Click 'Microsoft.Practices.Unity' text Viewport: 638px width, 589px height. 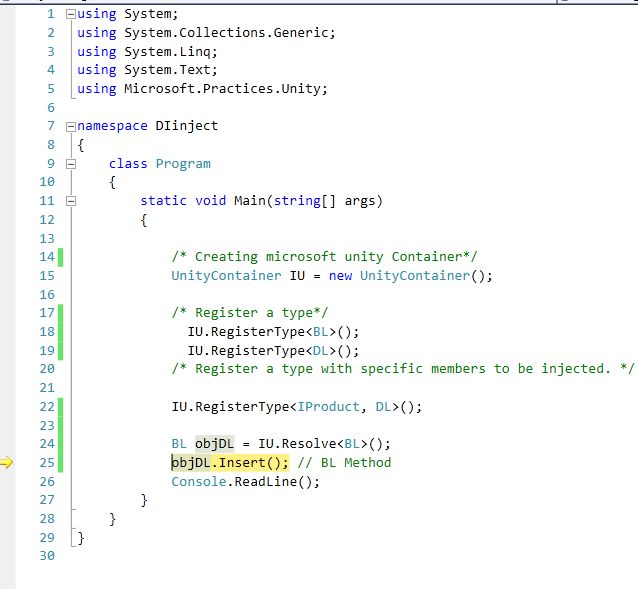223,89
